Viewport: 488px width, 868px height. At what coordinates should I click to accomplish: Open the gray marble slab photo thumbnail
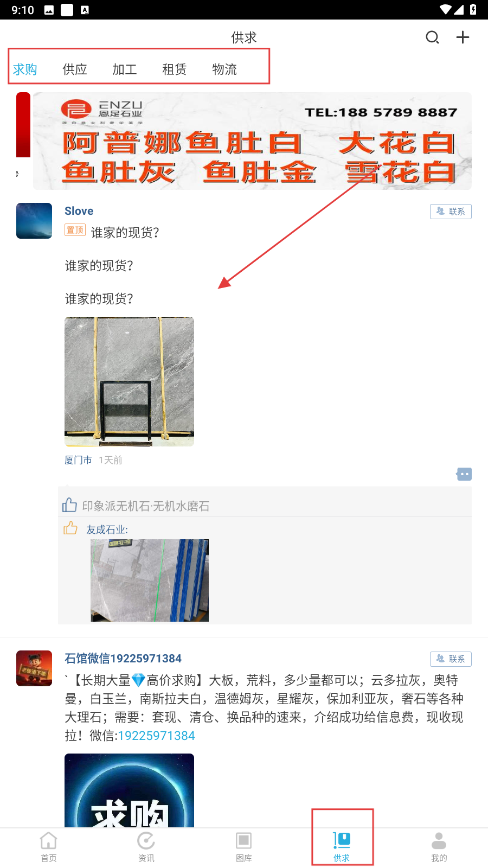[x=129, y=381]
